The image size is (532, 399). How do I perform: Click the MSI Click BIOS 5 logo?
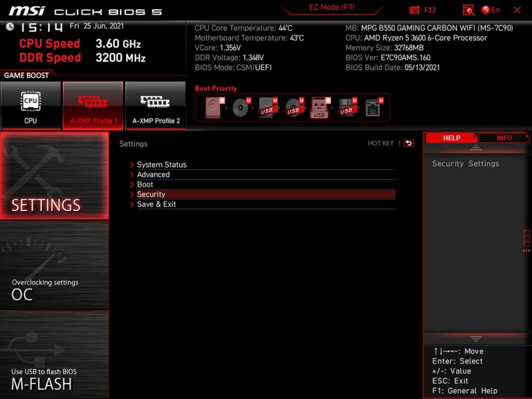pos(86,11)
